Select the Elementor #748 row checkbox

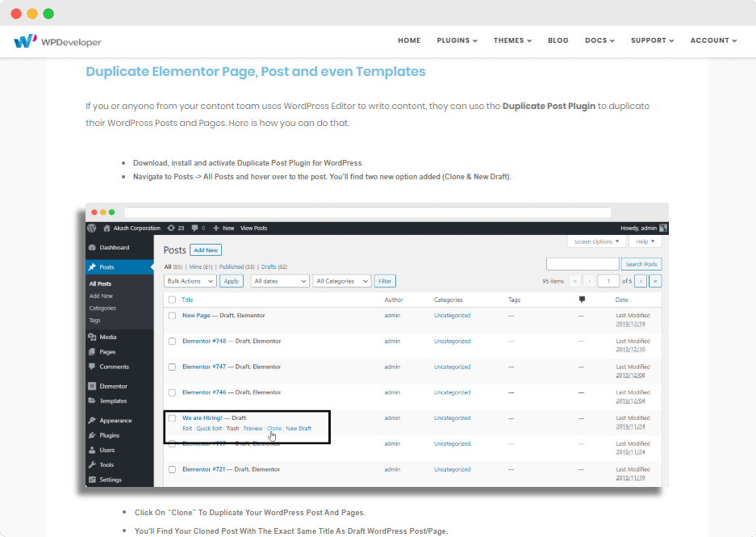[x=172, y=342]
